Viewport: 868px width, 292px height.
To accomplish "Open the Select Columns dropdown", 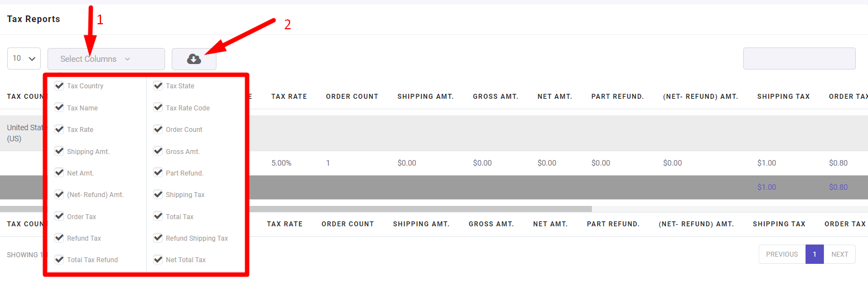I will 106,59.
